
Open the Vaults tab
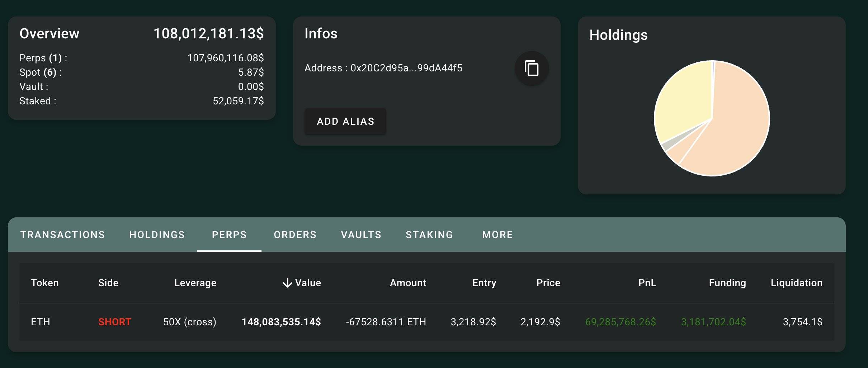point(361,235)
